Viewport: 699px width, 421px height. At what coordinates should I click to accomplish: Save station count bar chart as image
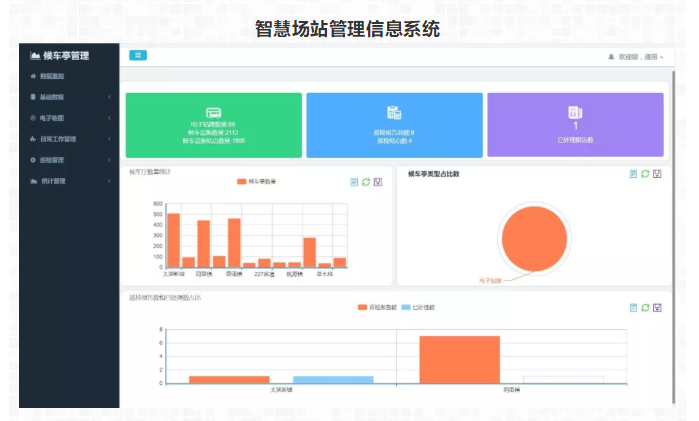click(378, 182)
